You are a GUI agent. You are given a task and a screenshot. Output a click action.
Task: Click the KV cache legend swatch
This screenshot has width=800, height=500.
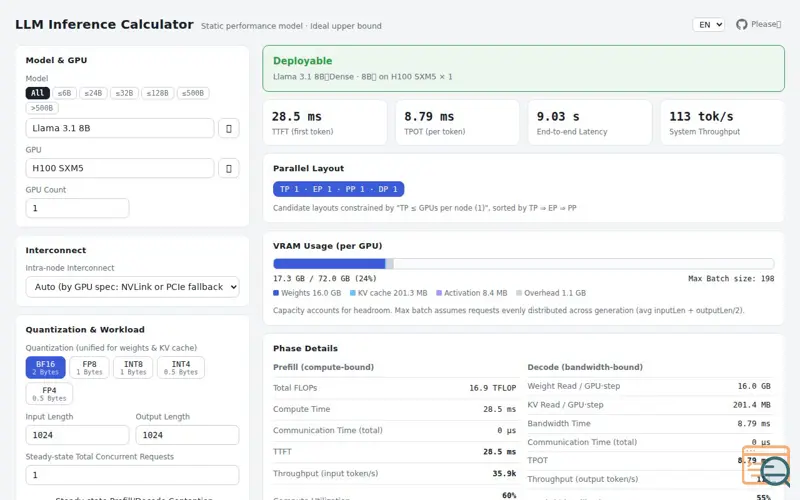[x=353, y=293]
